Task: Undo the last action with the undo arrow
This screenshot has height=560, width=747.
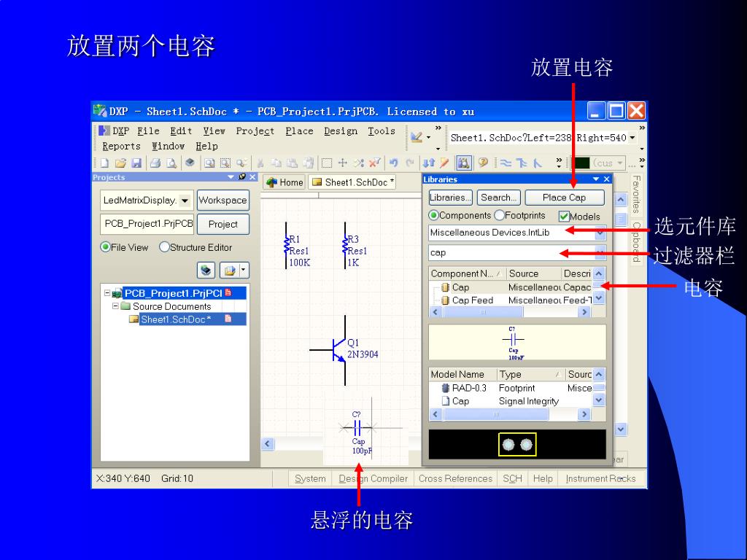Action: coord(393,163)
